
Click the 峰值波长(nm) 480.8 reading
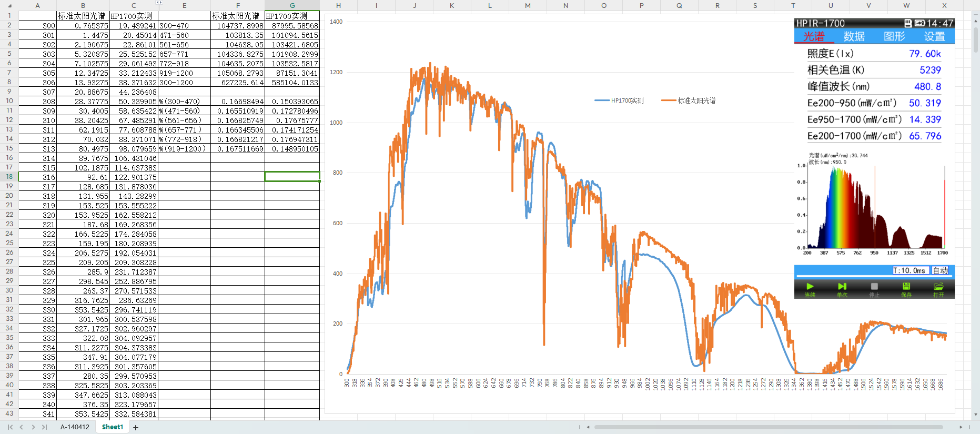[874, 86]
